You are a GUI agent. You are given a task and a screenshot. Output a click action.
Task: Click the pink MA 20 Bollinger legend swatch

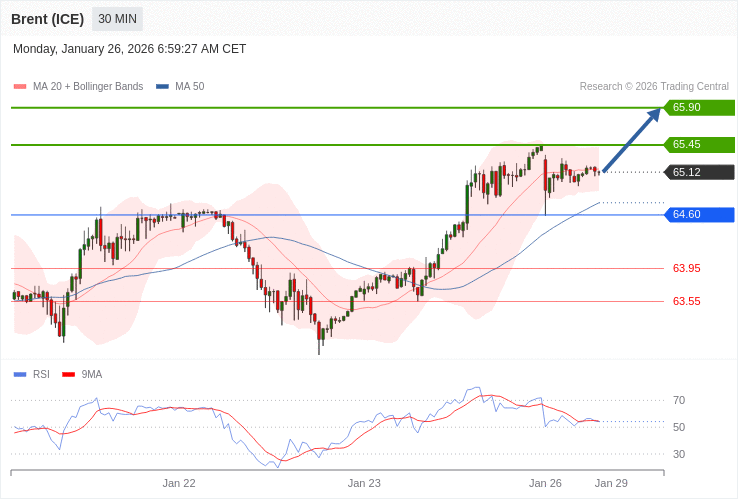20,87
